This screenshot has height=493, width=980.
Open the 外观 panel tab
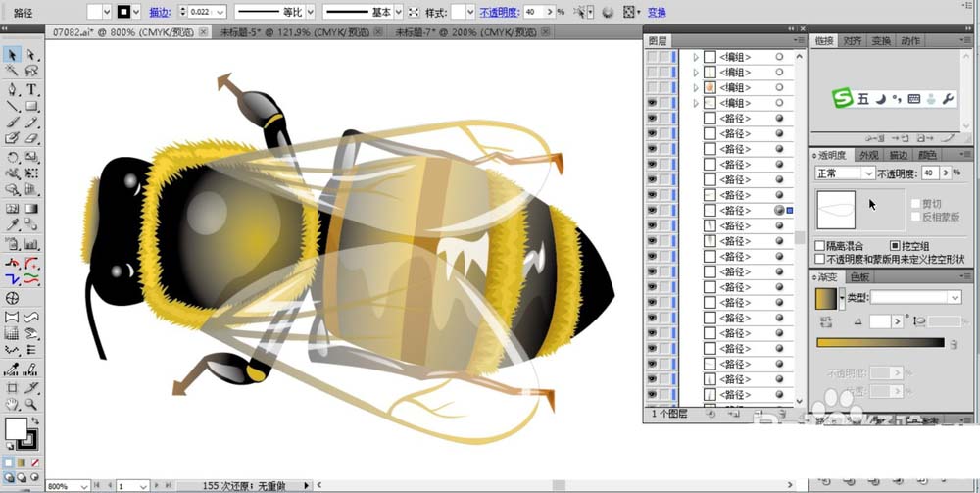tap(868, 155)
